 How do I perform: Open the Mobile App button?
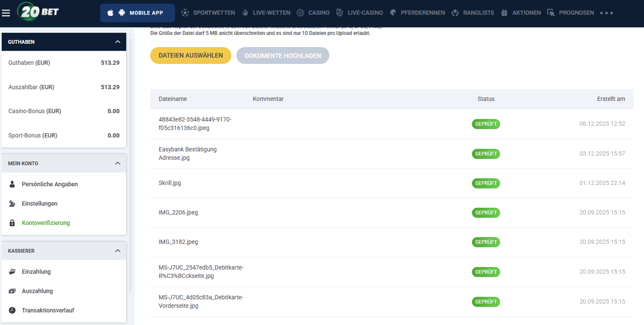(x=137, y=13)
